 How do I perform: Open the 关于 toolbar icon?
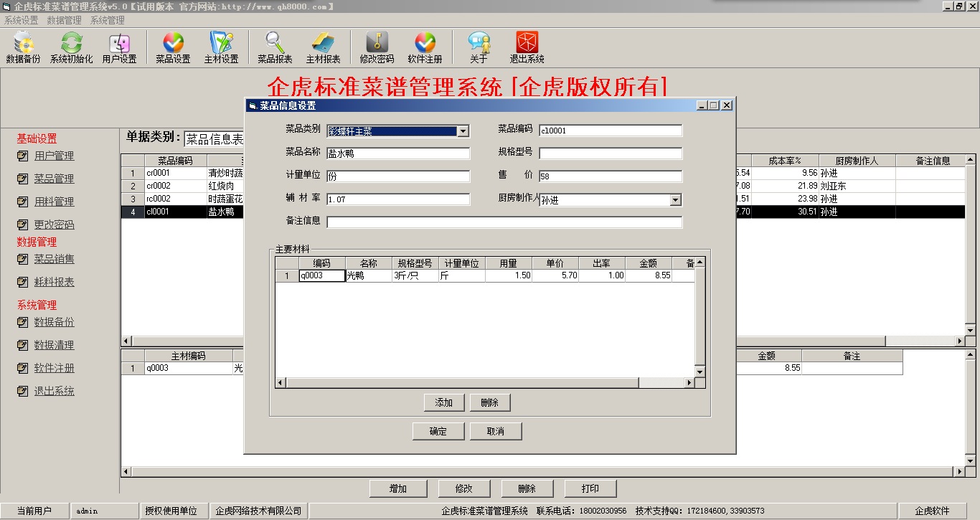click(479, 48)
